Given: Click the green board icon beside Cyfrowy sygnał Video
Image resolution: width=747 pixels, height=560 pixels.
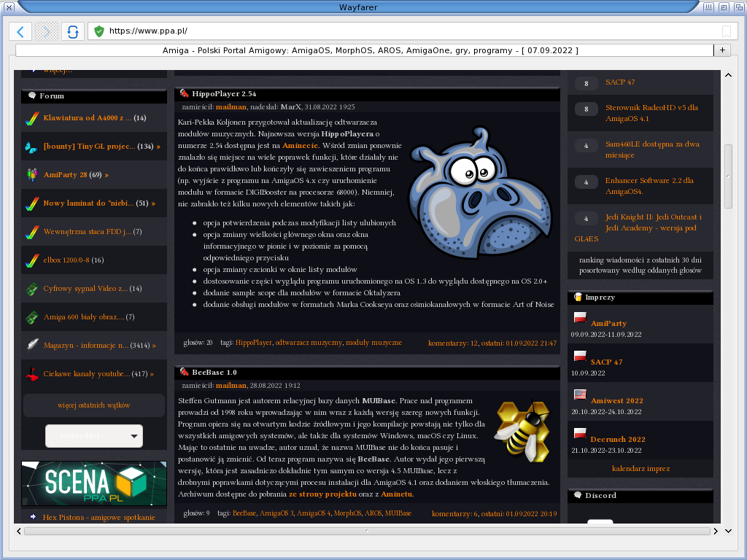Looking at the screenshot, I should (32, 289).
